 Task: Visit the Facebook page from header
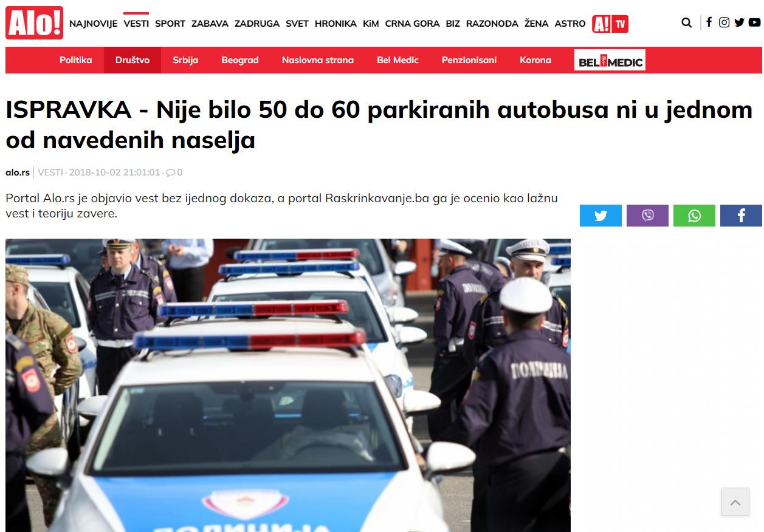[709, 22]
